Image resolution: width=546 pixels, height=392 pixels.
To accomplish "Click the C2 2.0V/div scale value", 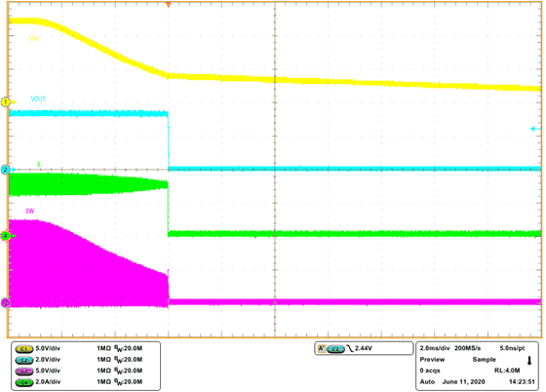I will [x=48, y=360].
